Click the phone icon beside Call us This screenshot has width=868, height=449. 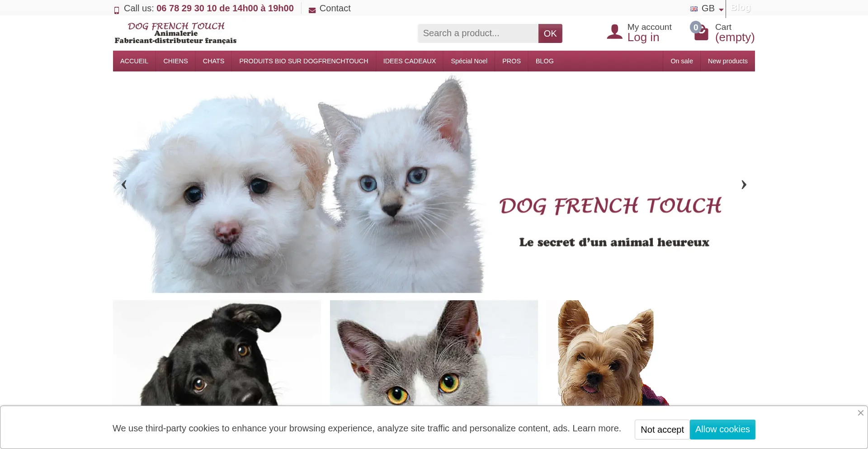pos(117,10)
